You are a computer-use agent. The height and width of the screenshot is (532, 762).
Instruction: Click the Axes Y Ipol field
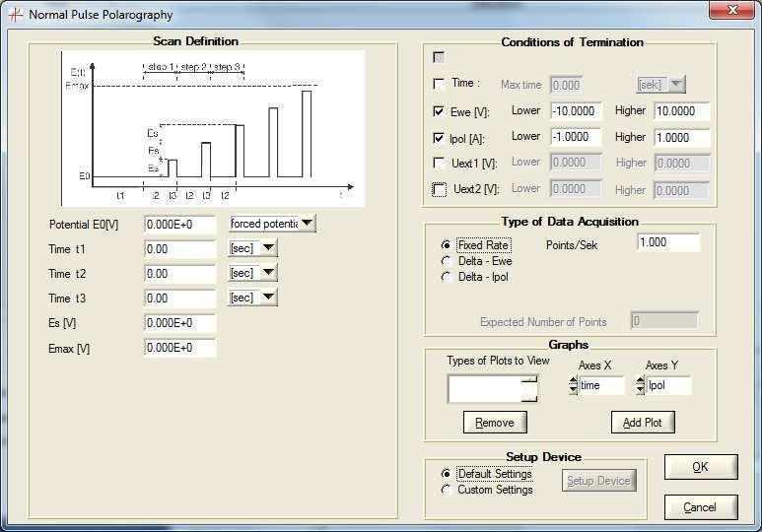(x=668, y=385)
